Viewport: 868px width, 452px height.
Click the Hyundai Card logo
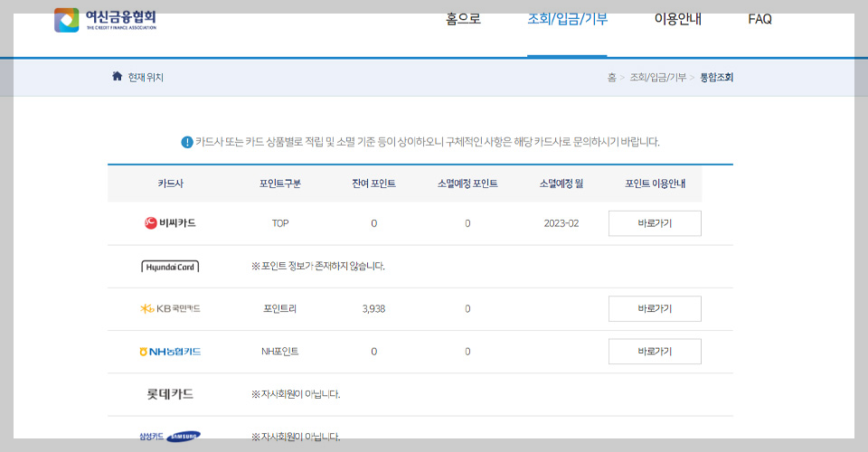point(170,267)
